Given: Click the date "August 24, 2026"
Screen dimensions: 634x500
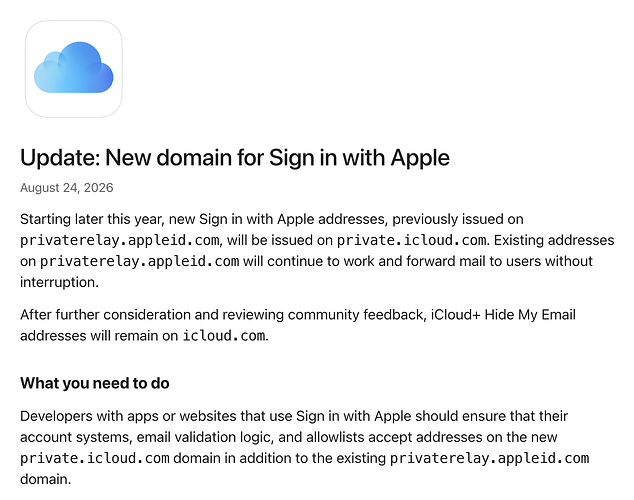Looking at the screenshot, I should 67,188.
